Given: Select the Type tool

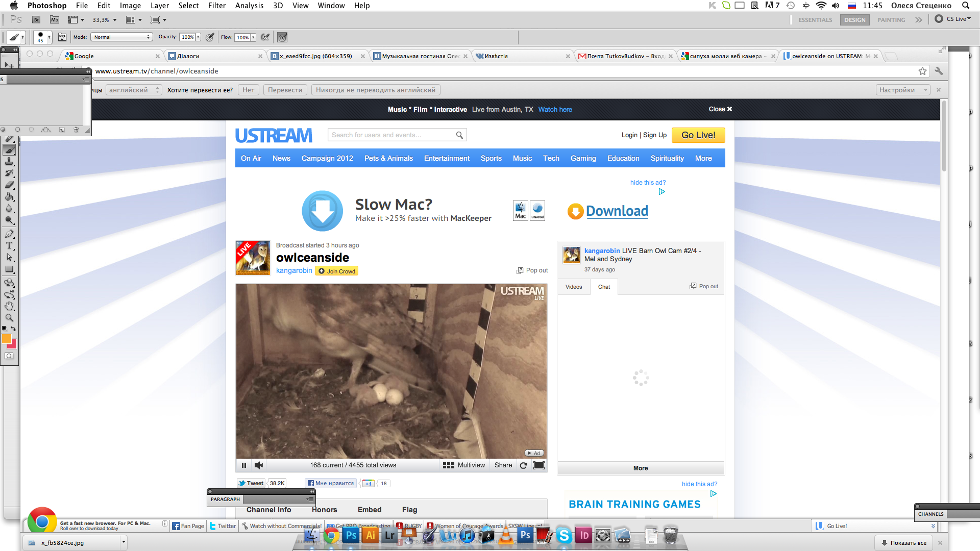Looking at the screenshot, I should click(9, 245).
